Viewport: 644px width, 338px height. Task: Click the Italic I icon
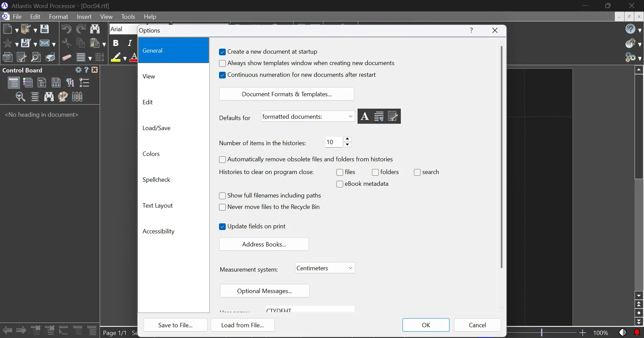[130, 43]
